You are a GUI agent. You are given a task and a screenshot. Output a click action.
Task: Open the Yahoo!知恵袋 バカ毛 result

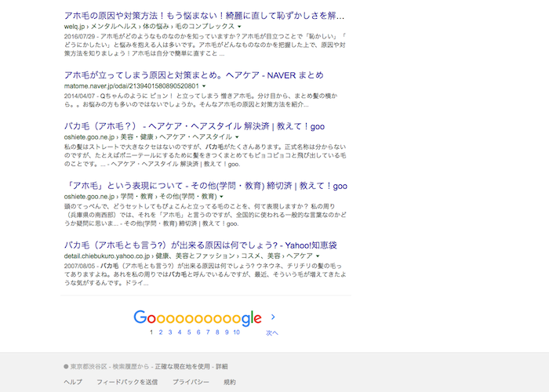[x=200, y=245]
